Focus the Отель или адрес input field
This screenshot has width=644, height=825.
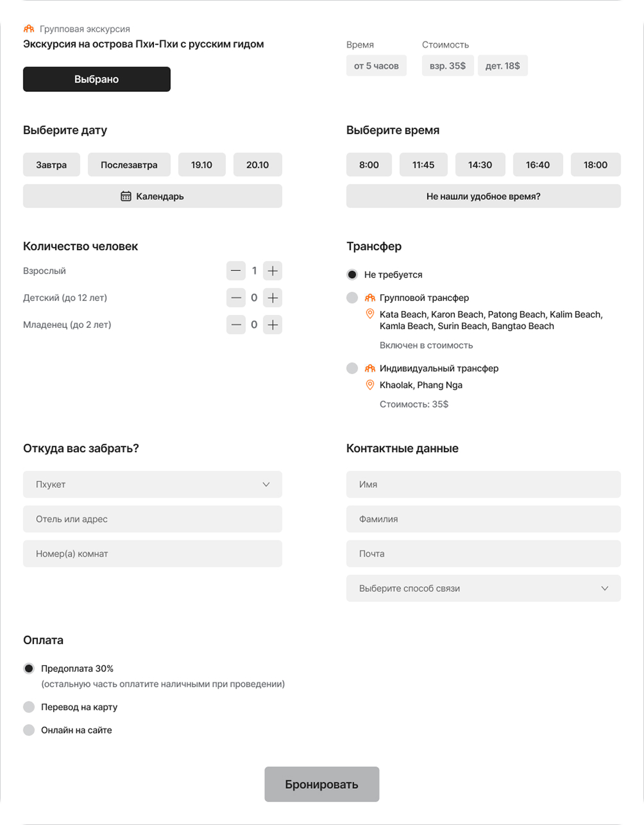pyautogui.click(x=152, y=519)
